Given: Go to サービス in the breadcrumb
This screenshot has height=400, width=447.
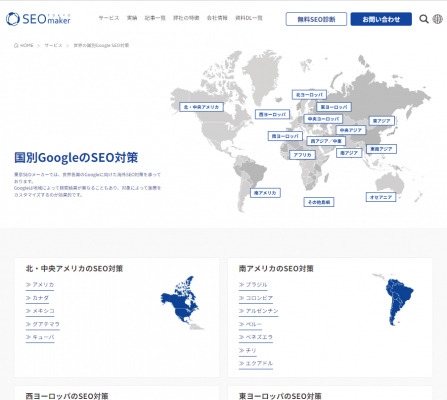Looking at the screenshot, I should coord(53,45).
